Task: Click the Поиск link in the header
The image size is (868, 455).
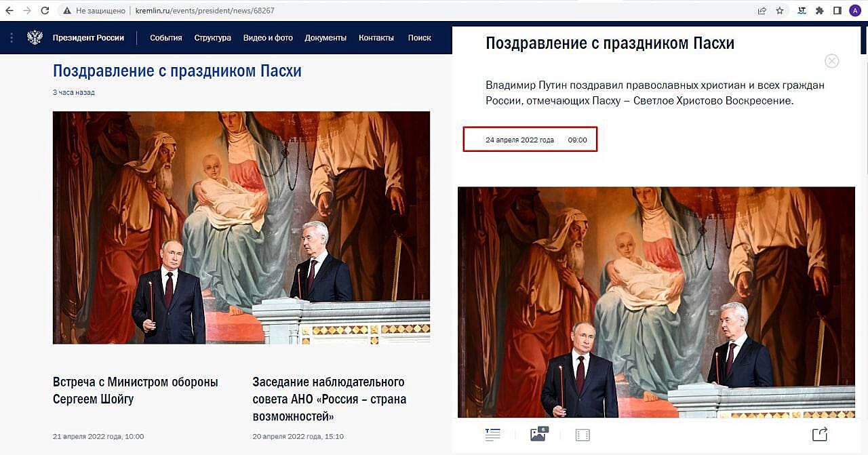Action: 420,38
